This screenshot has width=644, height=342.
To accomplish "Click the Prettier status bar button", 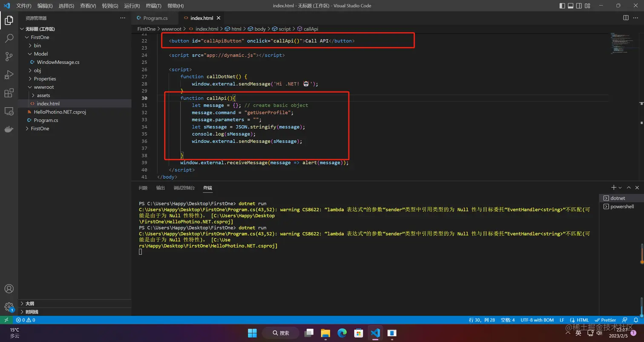I will 606,320.
